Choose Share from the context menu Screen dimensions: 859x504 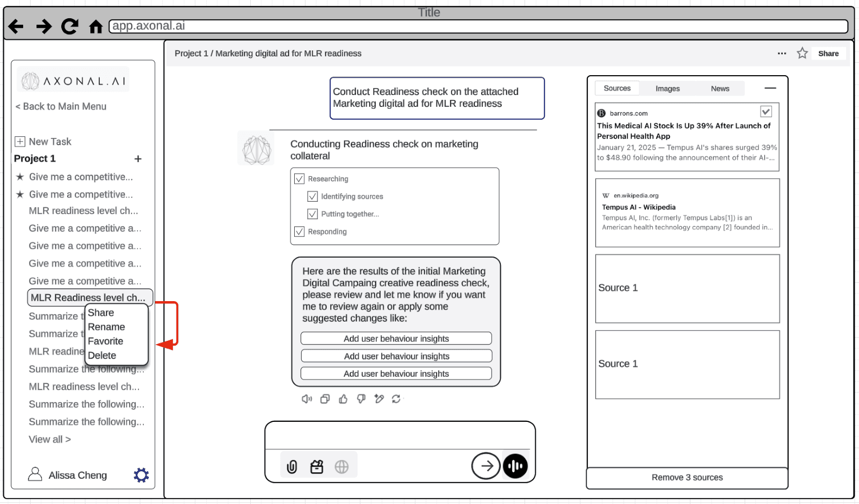pyautogui.click(x=101, y=312)
